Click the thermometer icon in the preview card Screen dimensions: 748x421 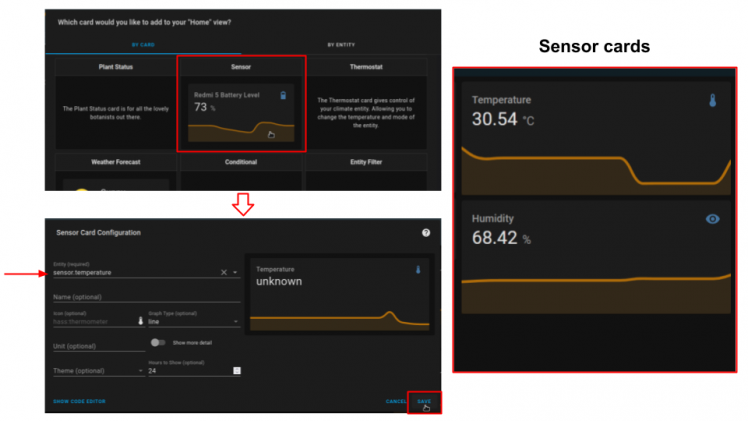tap(419, 270)
